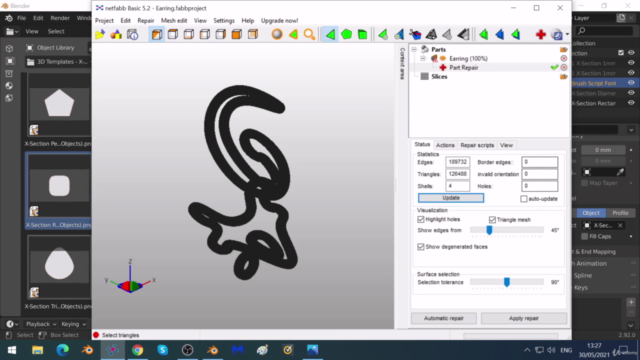Click the grey sphere zoom-all icon

click(x=277, y=35)
